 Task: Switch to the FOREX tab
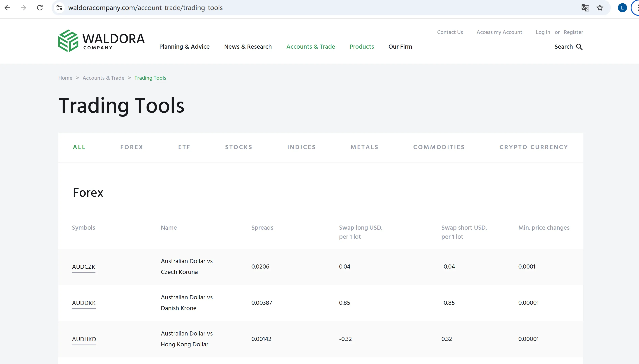[132, 147]
